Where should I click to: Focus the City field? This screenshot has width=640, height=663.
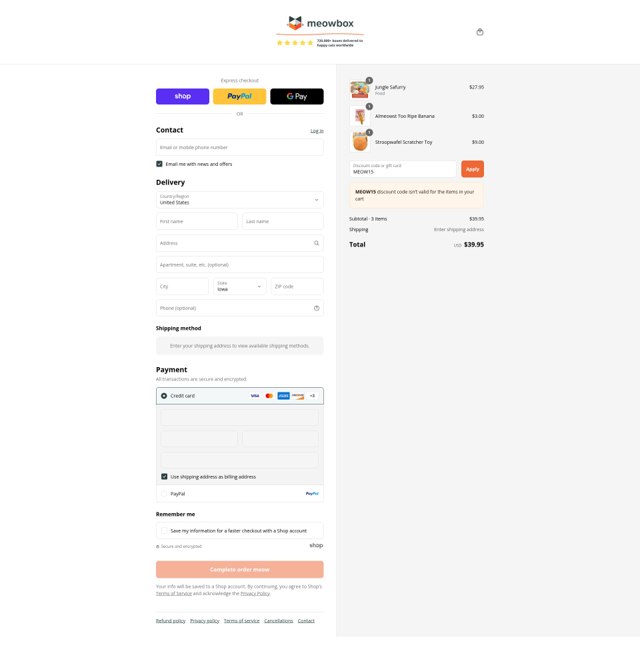tap(182, 286)
